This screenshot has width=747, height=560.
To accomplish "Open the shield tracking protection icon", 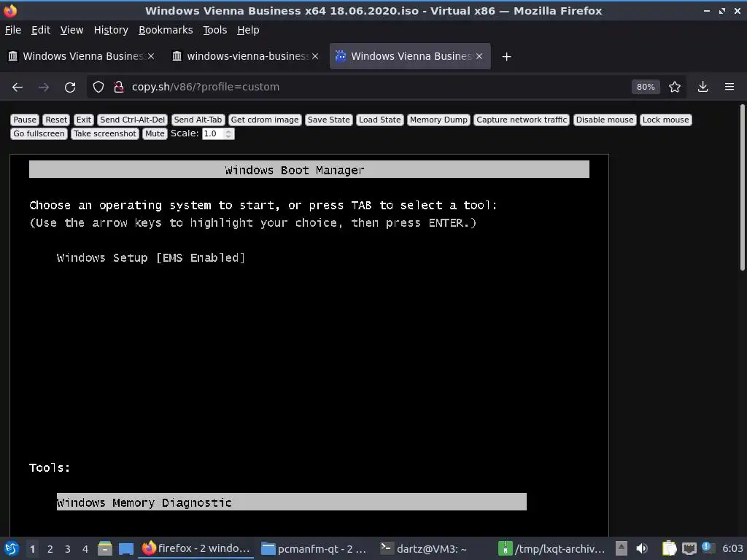I will click(98, 87).
